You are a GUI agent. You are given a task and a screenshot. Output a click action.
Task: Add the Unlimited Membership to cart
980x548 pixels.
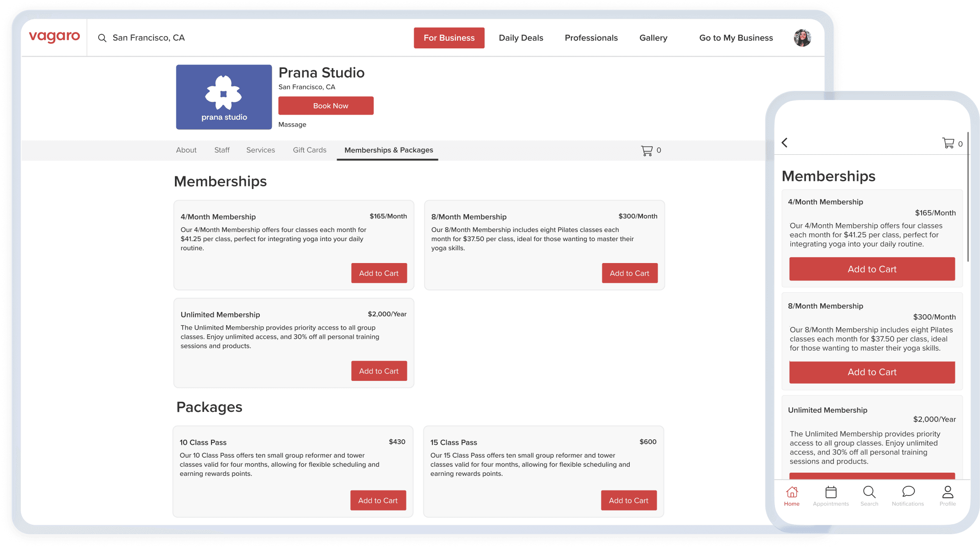[x=379, y=371]
